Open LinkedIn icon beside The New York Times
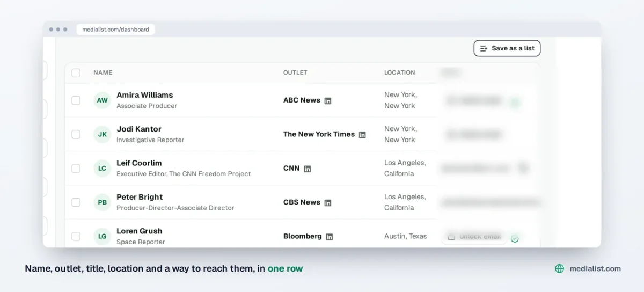 pyautogui.click(x=362, y=135)
